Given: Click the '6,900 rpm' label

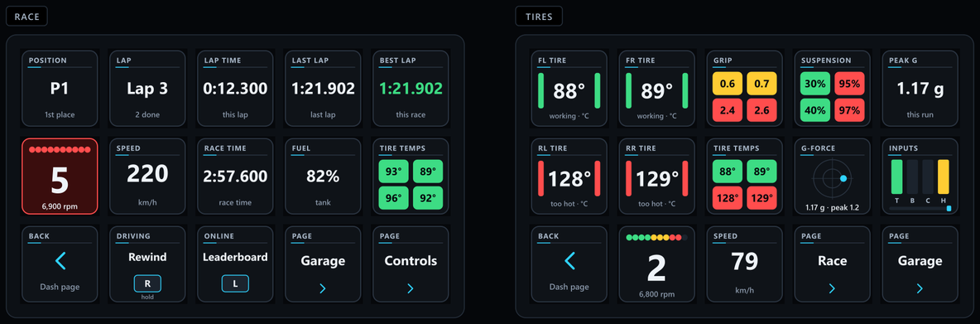Looking at the screenshot, I should tap(60, 206).
